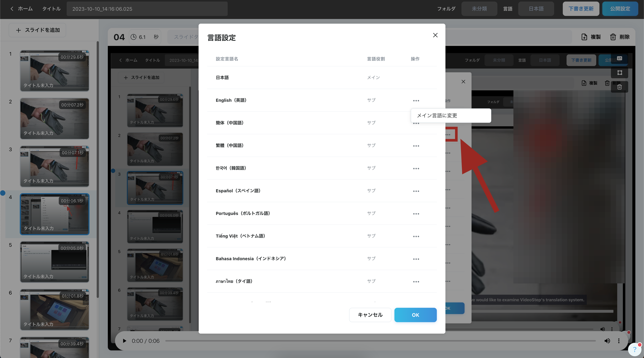Viewport: 644px width, 358px height.
Task: Open the options menu for Thai row
Action: click(x=416, y=282)
